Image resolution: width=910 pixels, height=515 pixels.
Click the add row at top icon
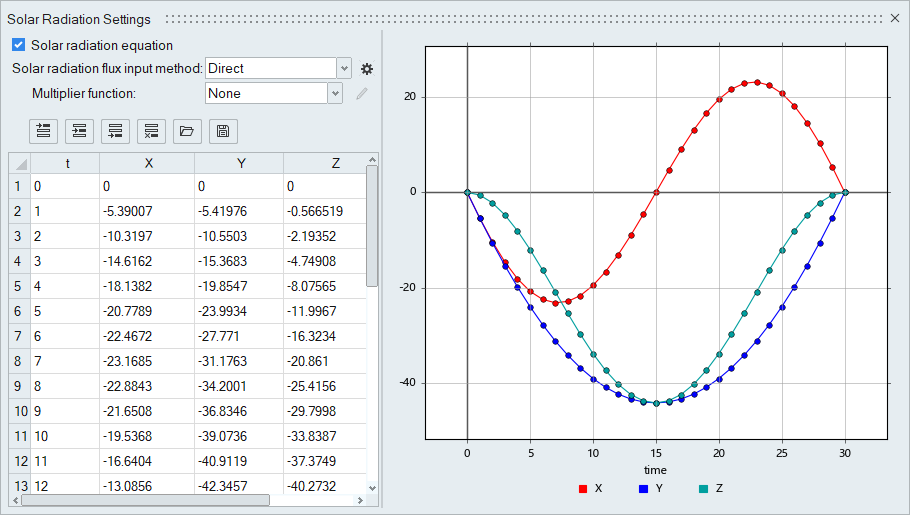[x=43, y=130]
